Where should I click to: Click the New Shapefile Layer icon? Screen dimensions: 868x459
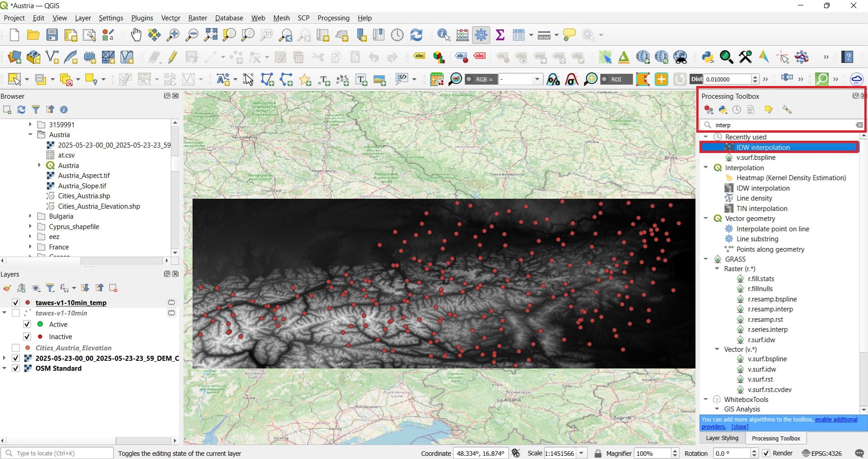[x=52, y=57]
